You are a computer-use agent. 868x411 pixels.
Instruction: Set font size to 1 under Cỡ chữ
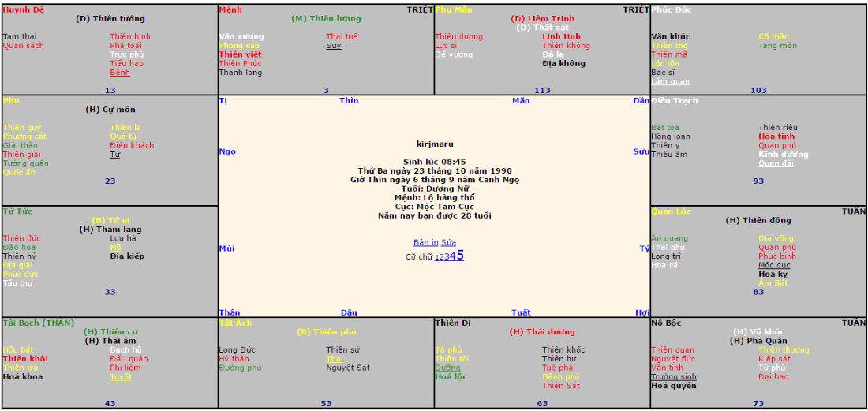pyautogui.click(x=437, y=257)
